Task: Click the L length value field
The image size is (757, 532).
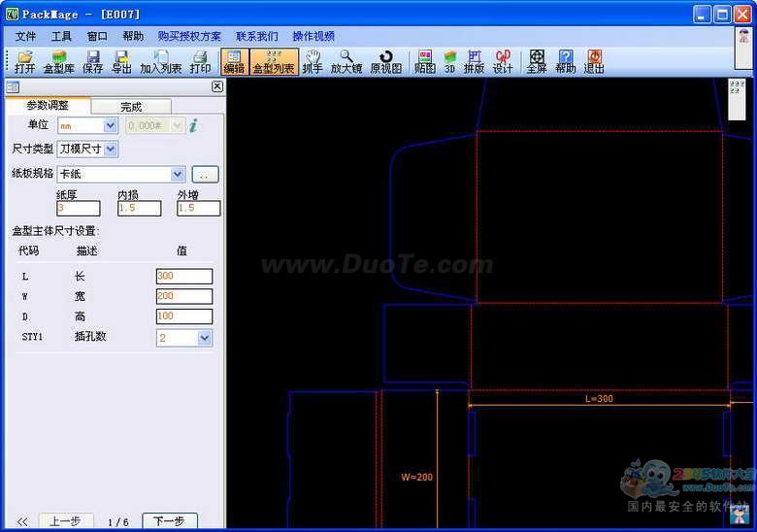Action: click(x=183, y=277)
